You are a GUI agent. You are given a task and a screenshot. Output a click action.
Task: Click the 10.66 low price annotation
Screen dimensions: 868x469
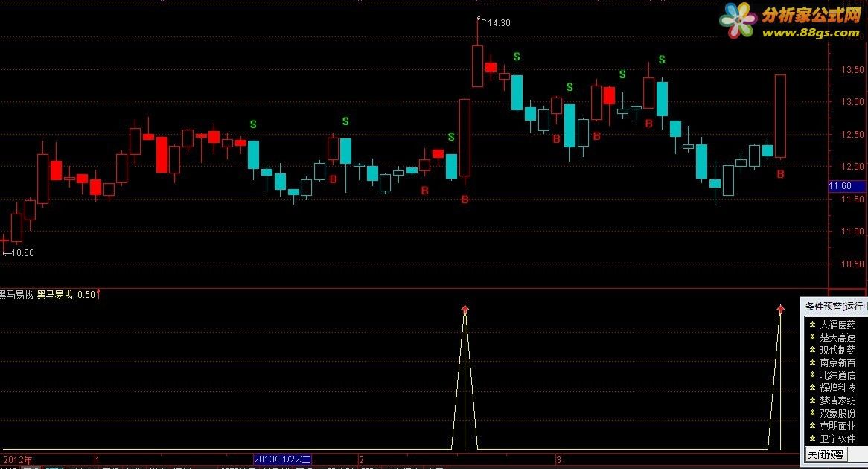(22, 253)
